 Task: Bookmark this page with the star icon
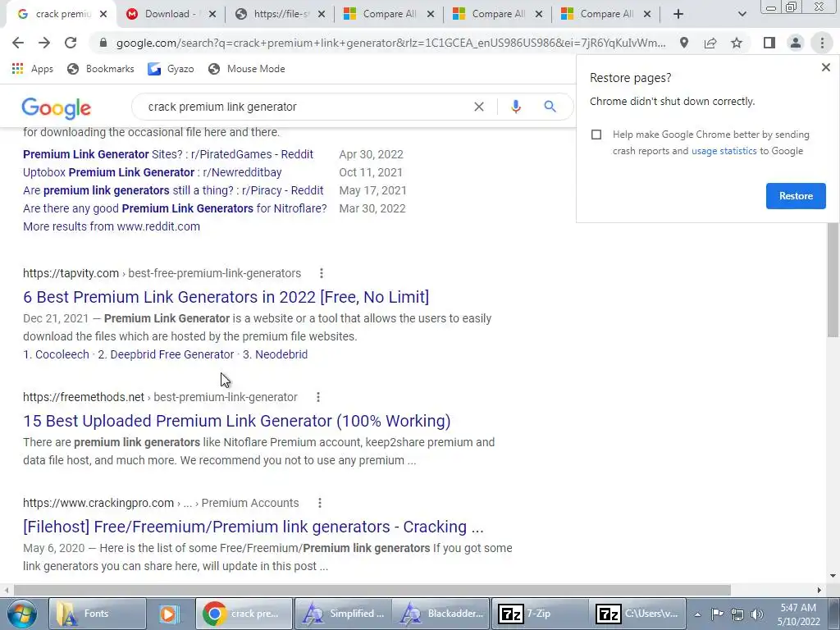pos(737,43)
